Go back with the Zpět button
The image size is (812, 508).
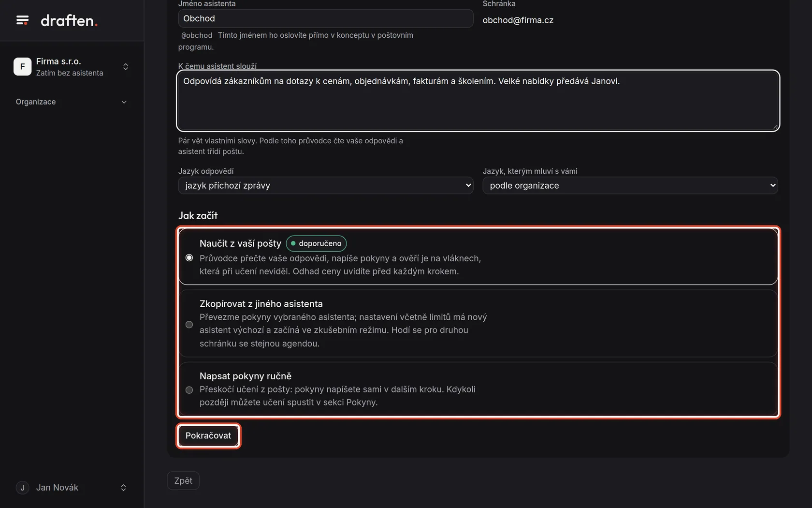(x=183, y=481)
